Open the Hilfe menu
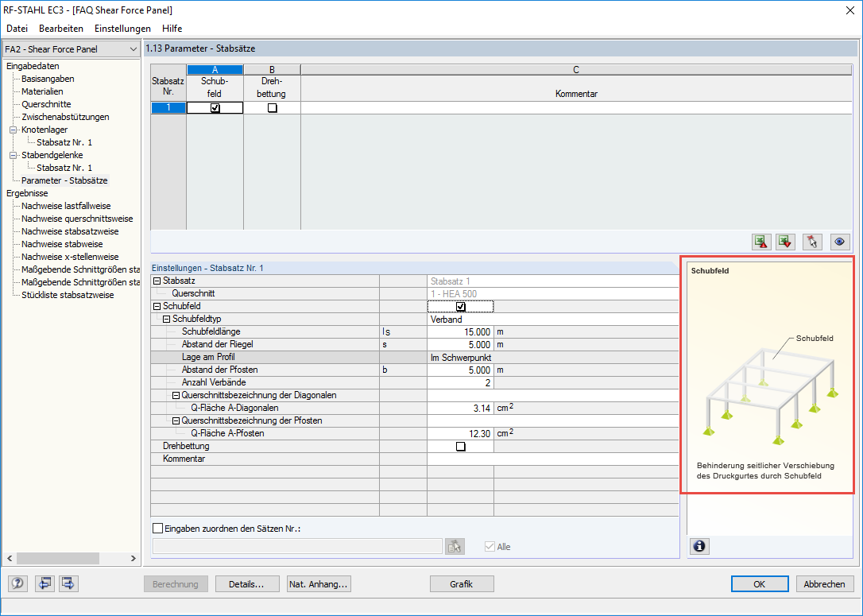Screen dimensions: 863x616 pyautogui.click(x=172, y=28)
